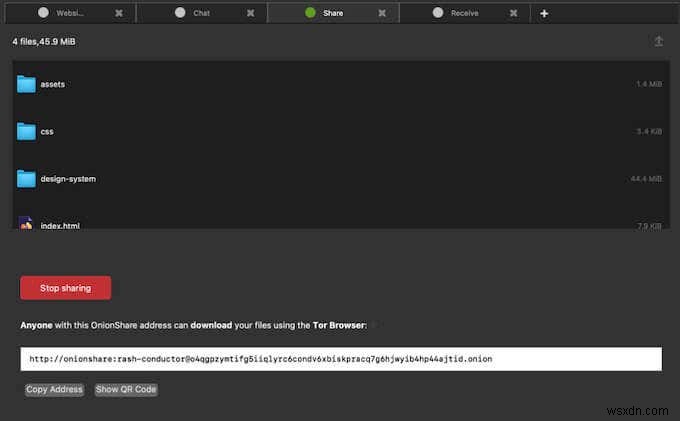Open the upload history icon
The width and height of the screenshot is (680, 421).
[658, 41]
